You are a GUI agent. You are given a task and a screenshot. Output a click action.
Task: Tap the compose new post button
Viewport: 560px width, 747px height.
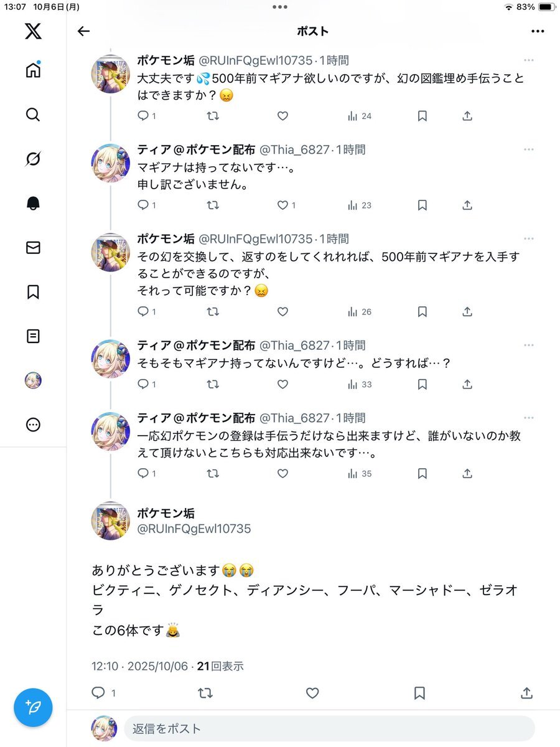point(33,707)
